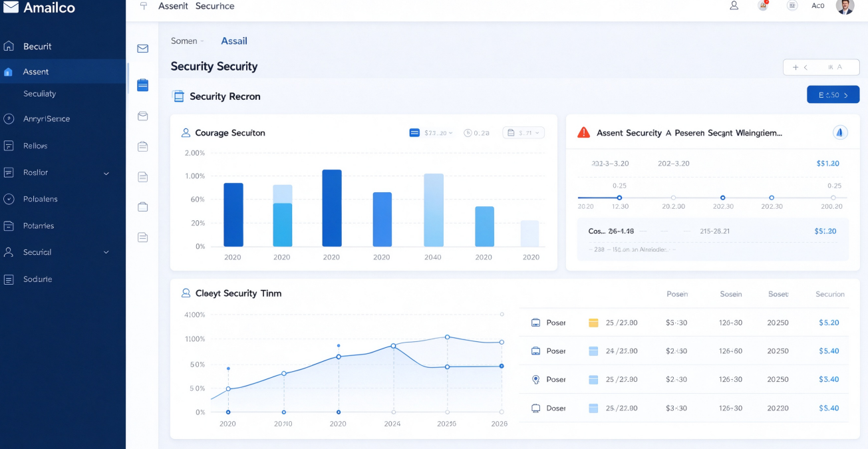
Task: Click the timeline point above 200.20
Action: (833, 198)
